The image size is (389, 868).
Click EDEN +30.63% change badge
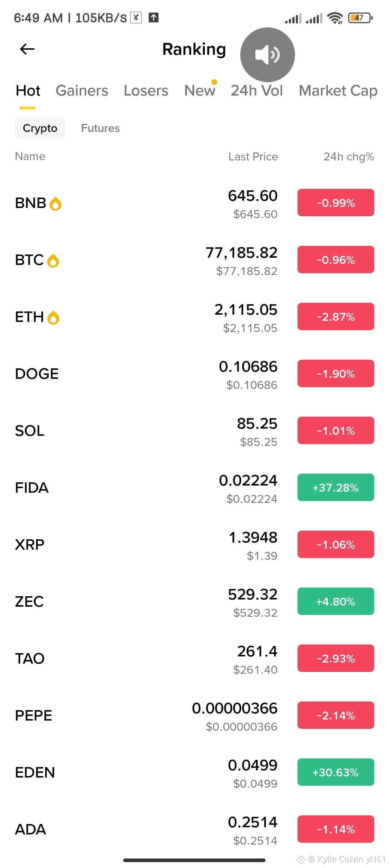click(336, 772)
